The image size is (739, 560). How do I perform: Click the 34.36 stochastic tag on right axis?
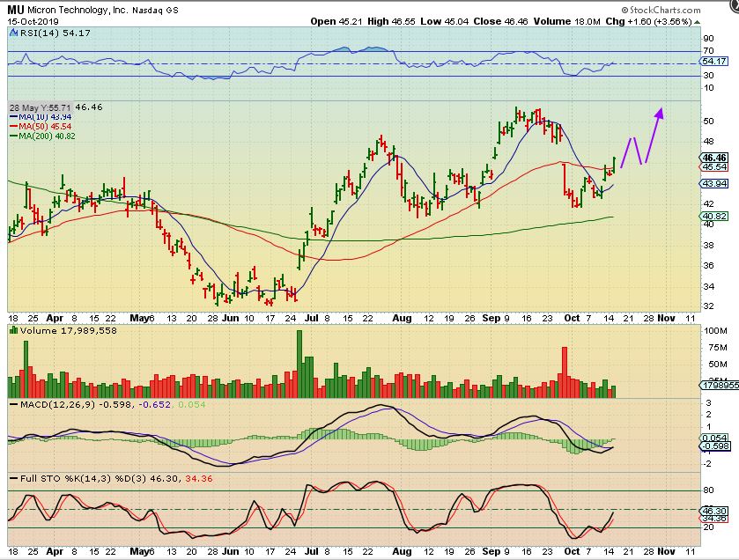(x=714, y=519)
